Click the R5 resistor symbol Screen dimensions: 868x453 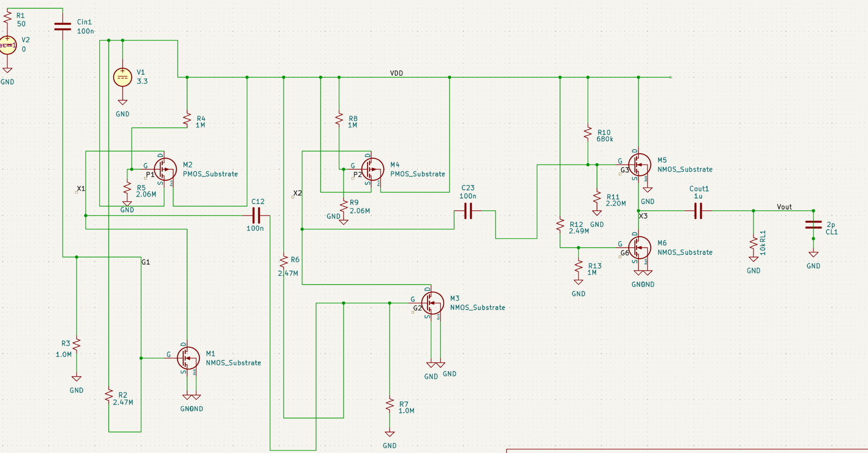coord(127,188)
